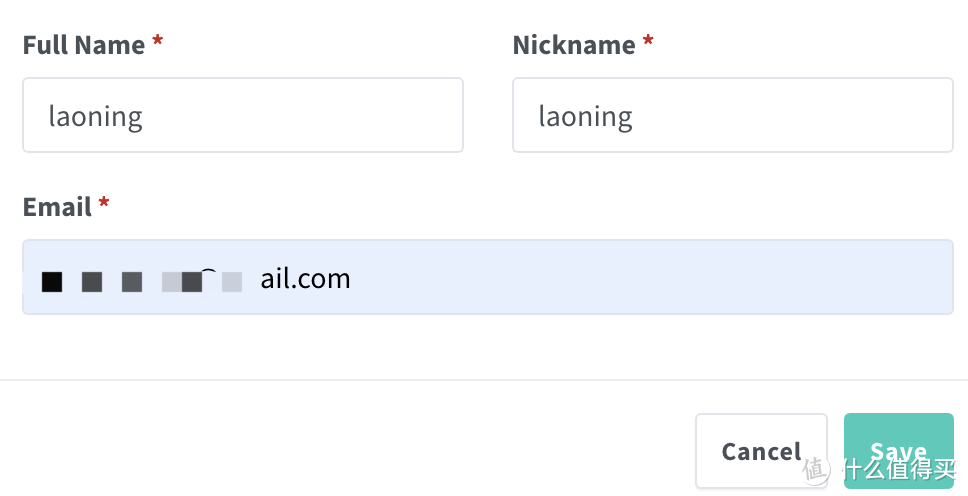Viewport: 968px width, 496px height.
Task: Click the light gray redaction square in Email
Action: 232,282
